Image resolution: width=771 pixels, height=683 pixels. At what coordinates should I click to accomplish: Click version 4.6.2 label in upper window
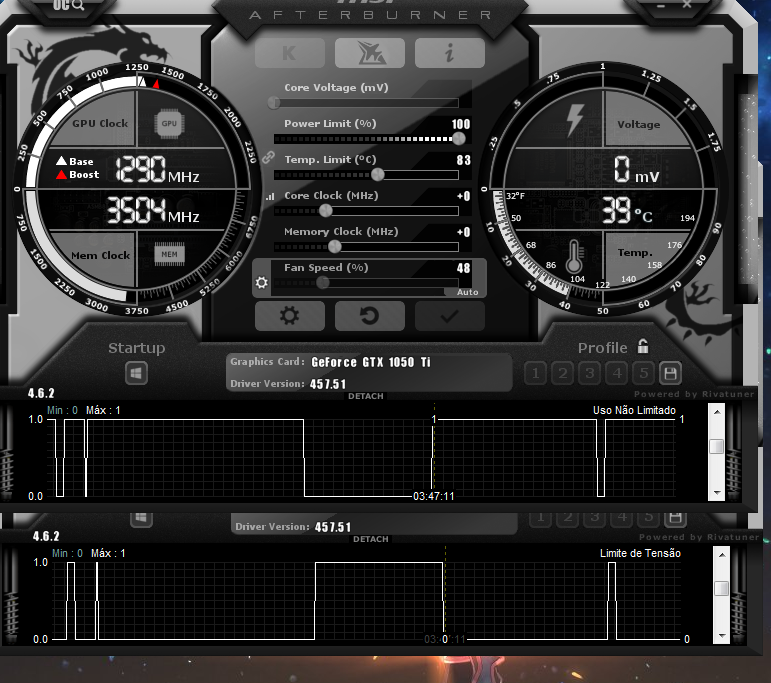[41, 393]
